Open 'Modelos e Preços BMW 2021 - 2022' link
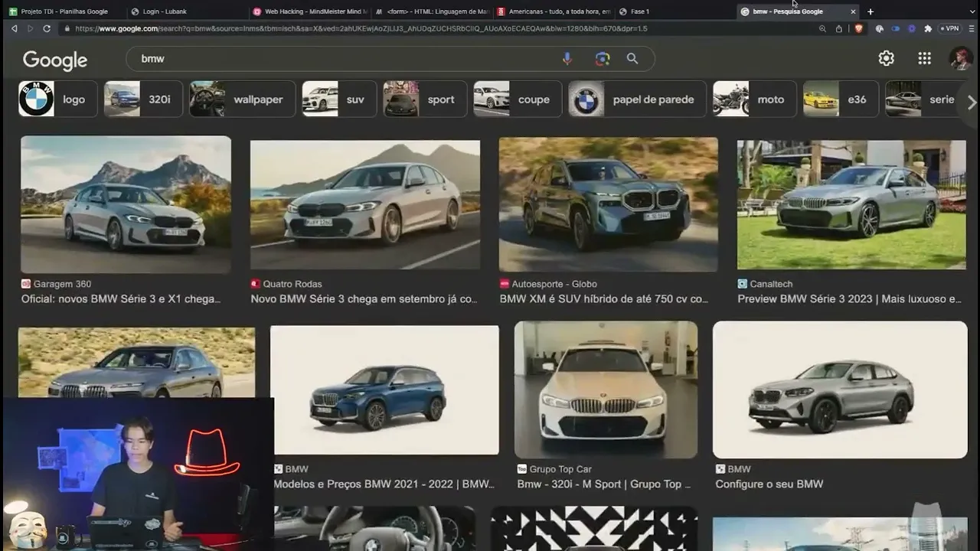The width and height of the screenshot is (980, 551). (x=384, y=484)
